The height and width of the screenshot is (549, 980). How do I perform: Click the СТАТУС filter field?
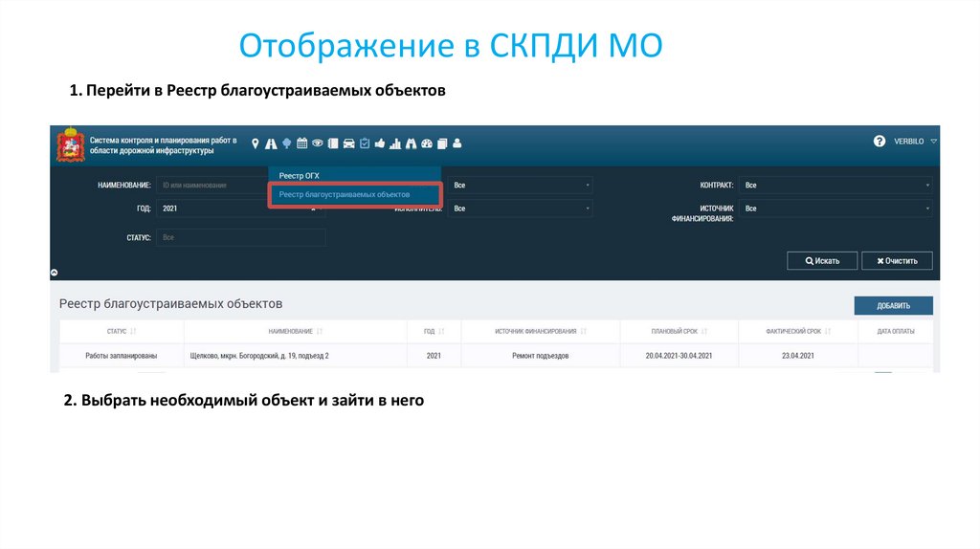coord(240,237)
